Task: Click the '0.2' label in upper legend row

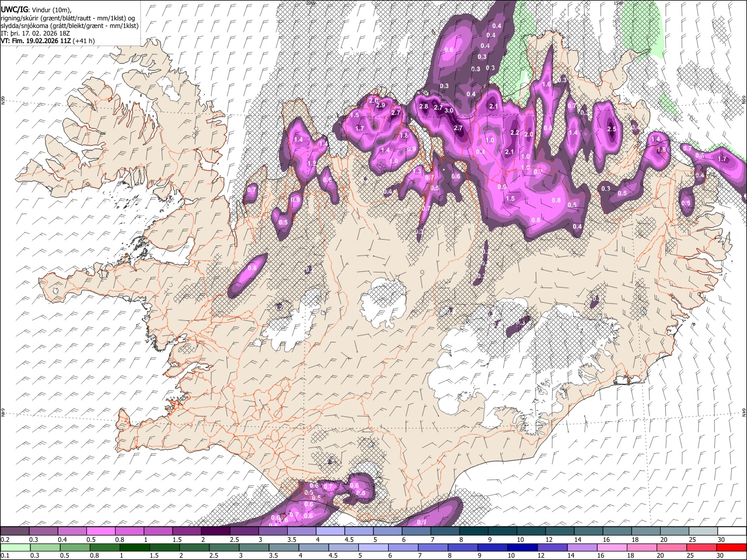Action: (5, 540)
